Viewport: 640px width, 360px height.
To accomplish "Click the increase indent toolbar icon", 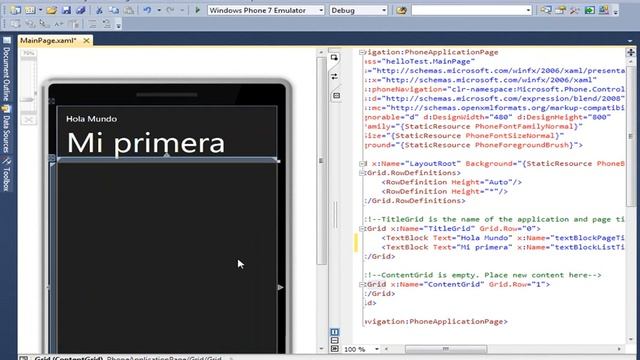I will [107, 24].
